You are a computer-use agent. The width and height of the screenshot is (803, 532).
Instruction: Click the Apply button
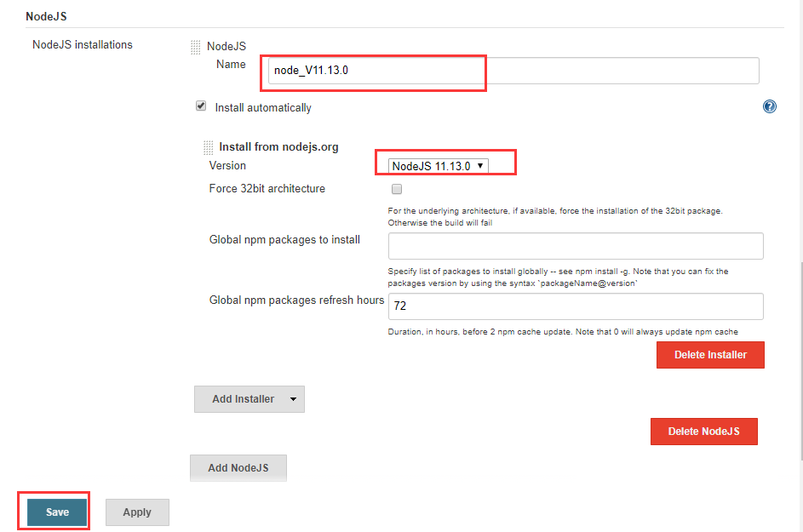point(137,512)
